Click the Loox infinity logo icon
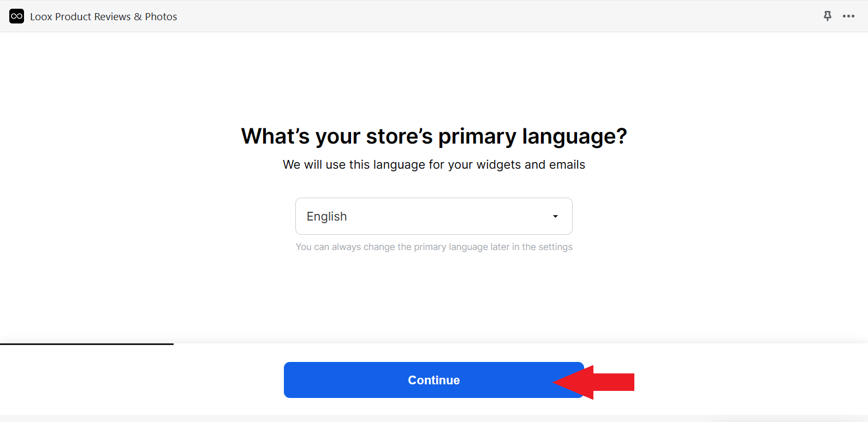The image size is (868, 422). 16,16
